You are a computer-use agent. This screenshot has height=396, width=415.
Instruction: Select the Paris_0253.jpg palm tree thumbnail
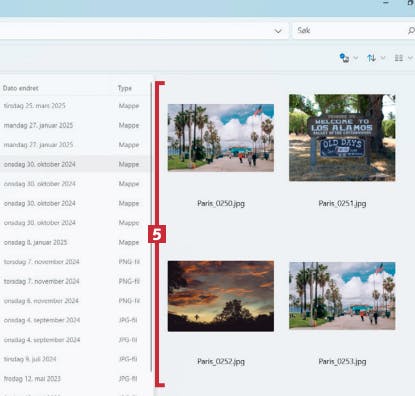(342, 296)
